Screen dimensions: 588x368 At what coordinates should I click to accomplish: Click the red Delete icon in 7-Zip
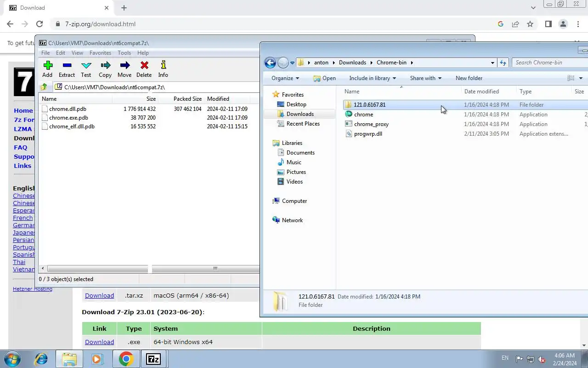(x=144, y=65)
